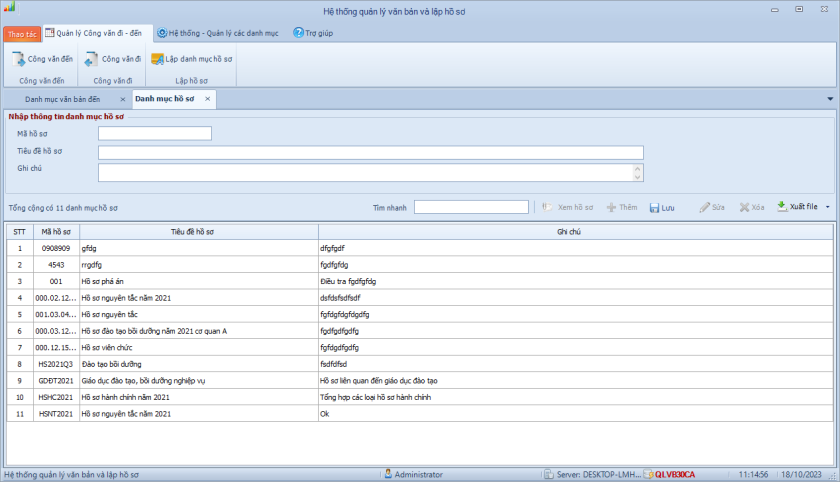
Task: Click the application icon in title bar
Action: (x=9, y=8)
